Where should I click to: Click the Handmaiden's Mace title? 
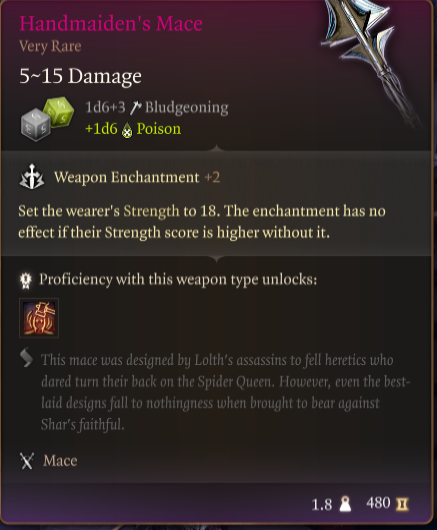pyautogui.click(x=111, y=24)
